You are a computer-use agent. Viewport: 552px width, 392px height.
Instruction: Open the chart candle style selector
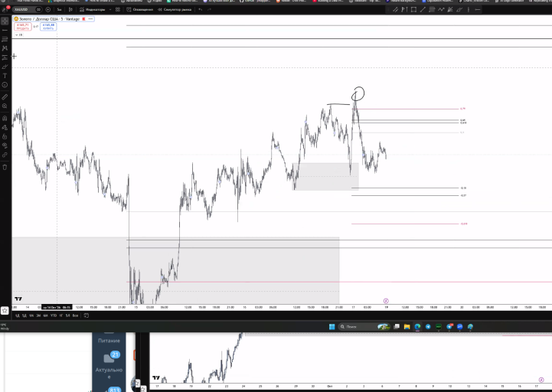tap(70, 9)
